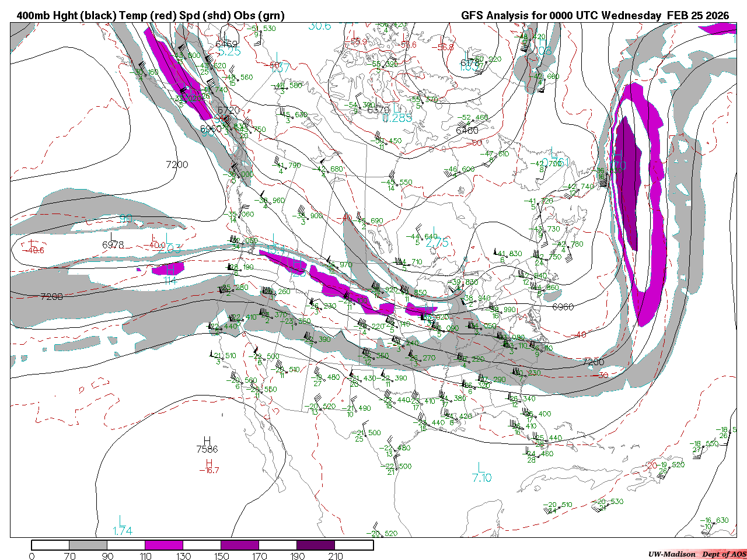Select the magenta 110-130 legend swatch

click(164, 545)
